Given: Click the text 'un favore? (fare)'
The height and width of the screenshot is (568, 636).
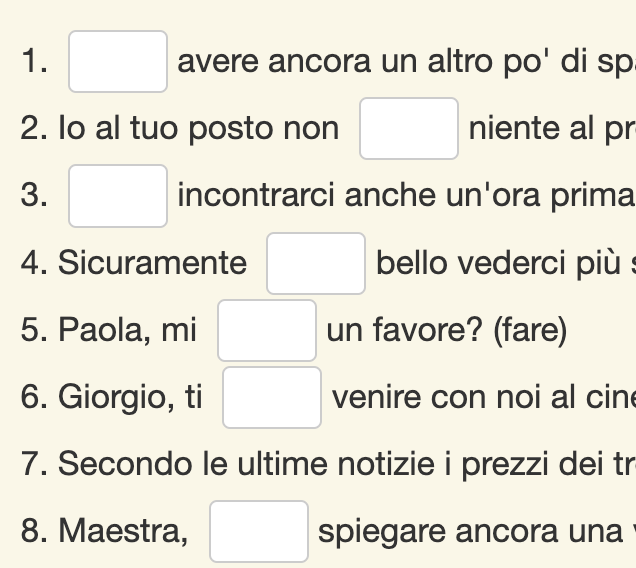Looking at the screenshot, I should [x=446, y=331].
